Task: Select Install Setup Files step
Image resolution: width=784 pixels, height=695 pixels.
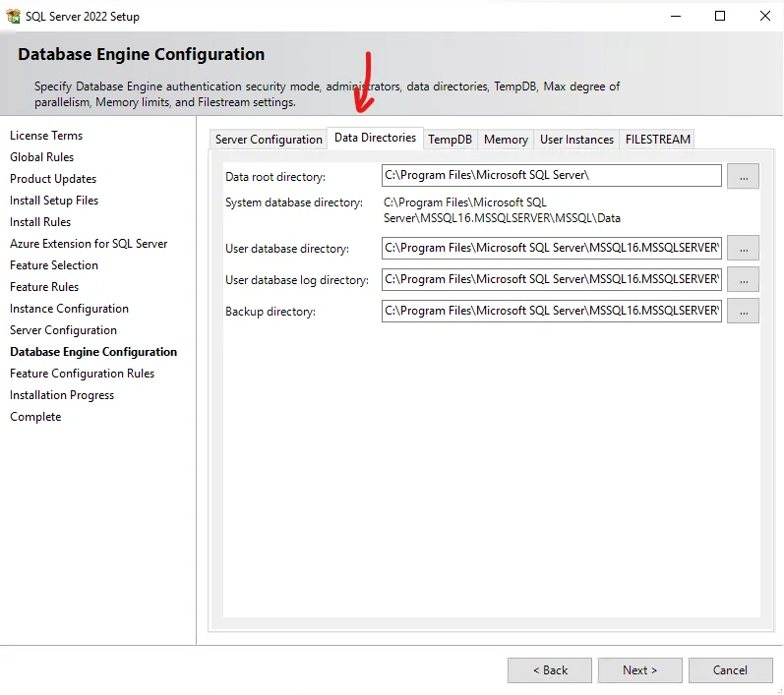Action: (x=54, y=201)
